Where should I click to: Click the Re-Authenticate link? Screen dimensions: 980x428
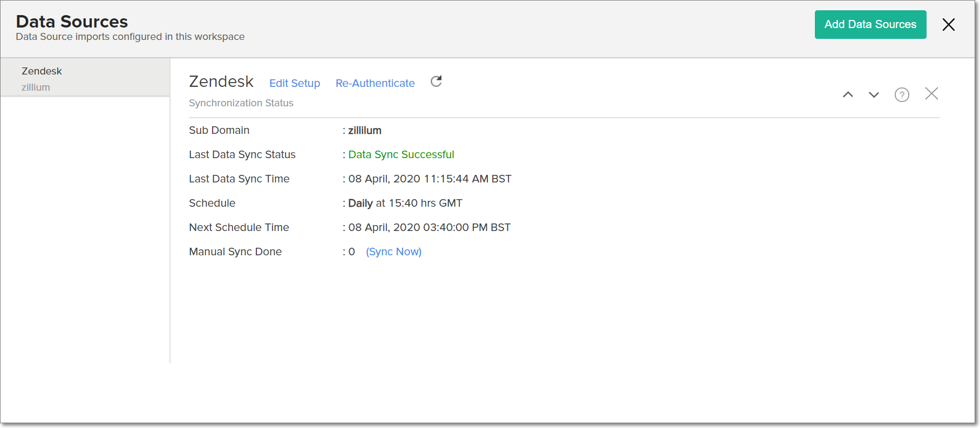[375, 83]
